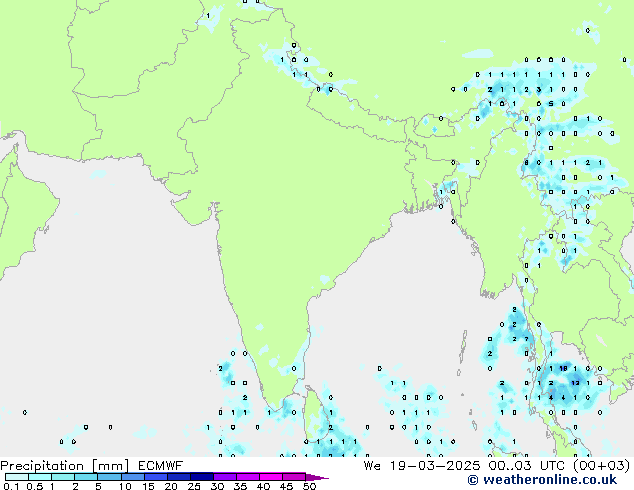Click the '(00+03)' forecast offset text
The height and width of the screenshot is (490, 634).
602,466
